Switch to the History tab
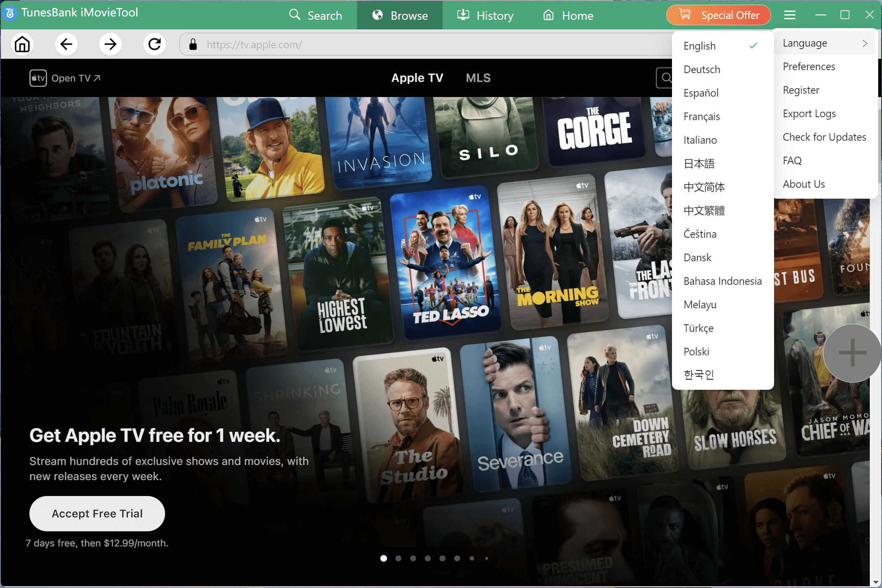This screenshot has height=588, width=882. pos(485,16)
